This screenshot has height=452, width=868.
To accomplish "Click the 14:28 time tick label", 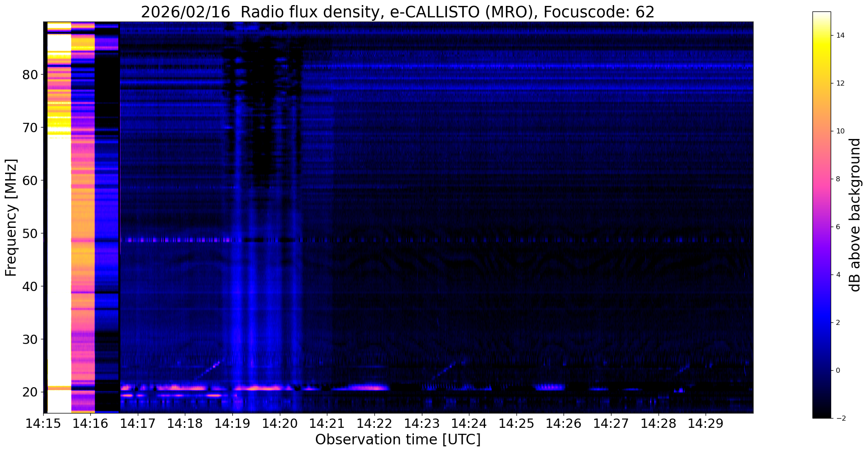I will (659, 423).
